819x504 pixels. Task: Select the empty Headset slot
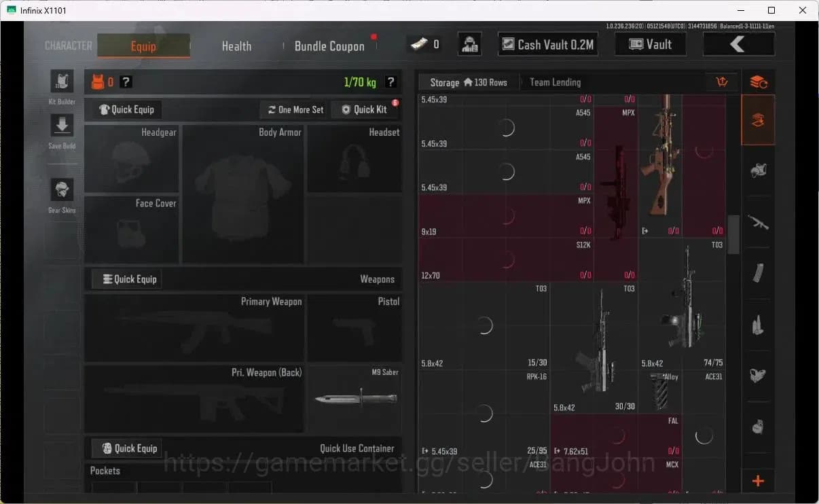tap(354, 158)
